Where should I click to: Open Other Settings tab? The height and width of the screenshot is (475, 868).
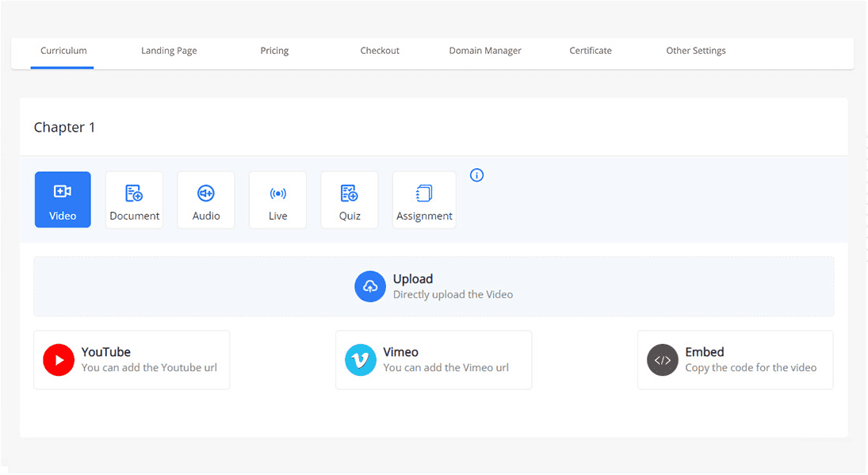coord(695,50)
